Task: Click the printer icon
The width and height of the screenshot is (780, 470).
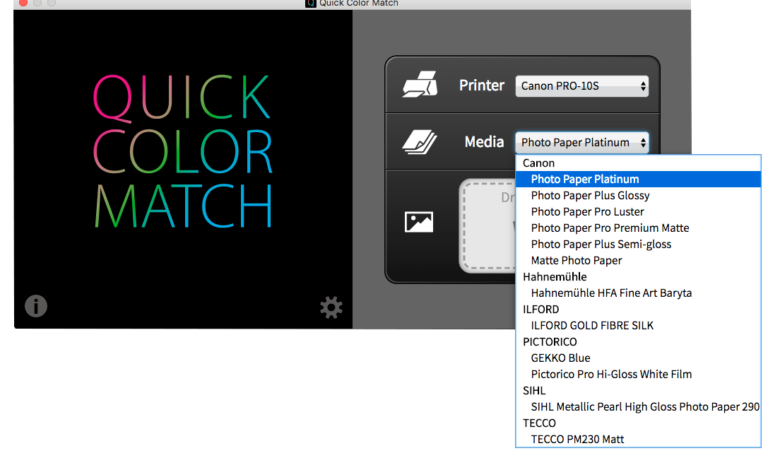Action: tap(420, 85)
